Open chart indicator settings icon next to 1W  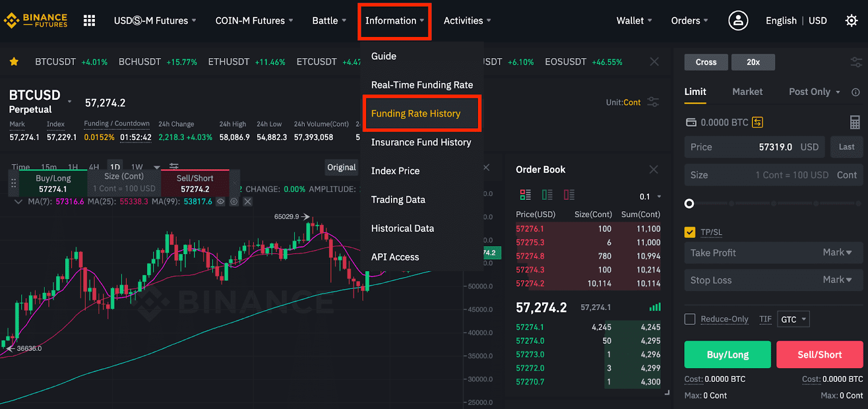point(174,166)
